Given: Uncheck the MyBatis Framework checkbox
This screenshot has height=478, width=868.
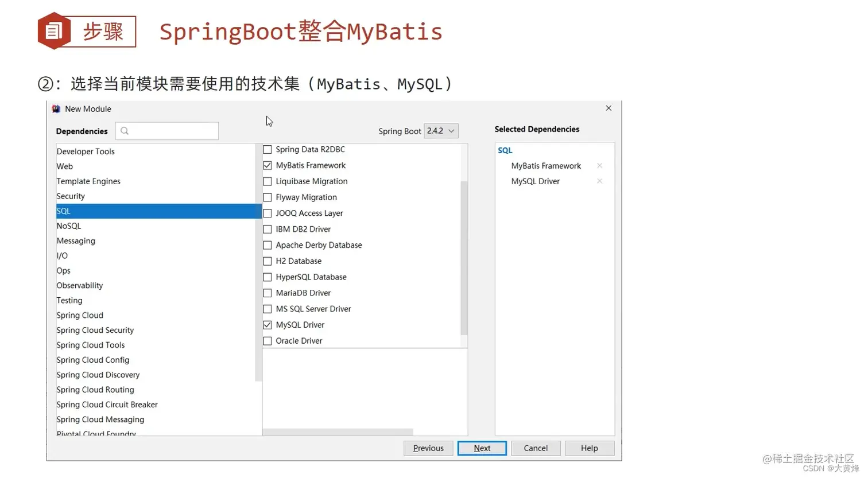Looking at the screenshot, I should 268,165.
